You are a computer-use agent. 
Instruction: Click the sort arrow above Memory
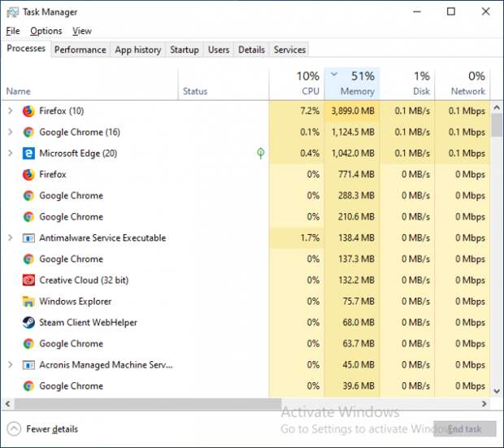334,74
